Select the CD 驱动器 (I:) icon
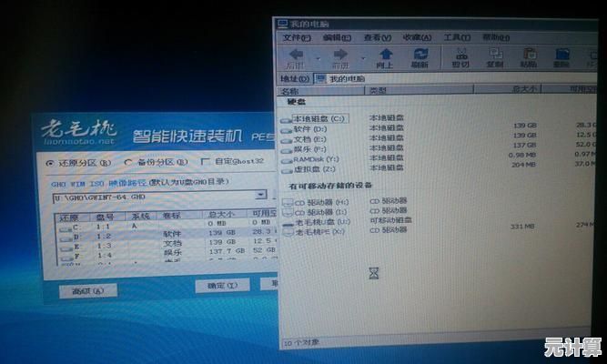The image size is (607, 364). pyautogui.click(x=288, y=213)
